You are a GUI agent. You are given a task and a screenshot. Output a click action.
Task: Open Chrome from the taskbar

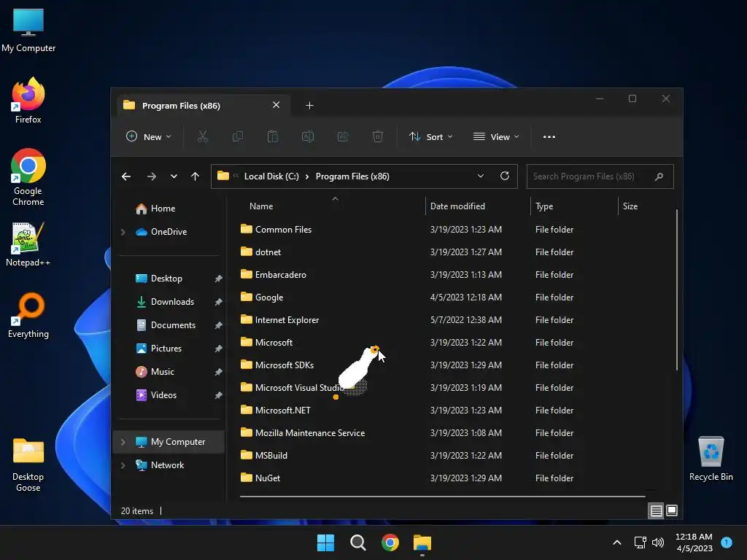click(x=390, y=542)
